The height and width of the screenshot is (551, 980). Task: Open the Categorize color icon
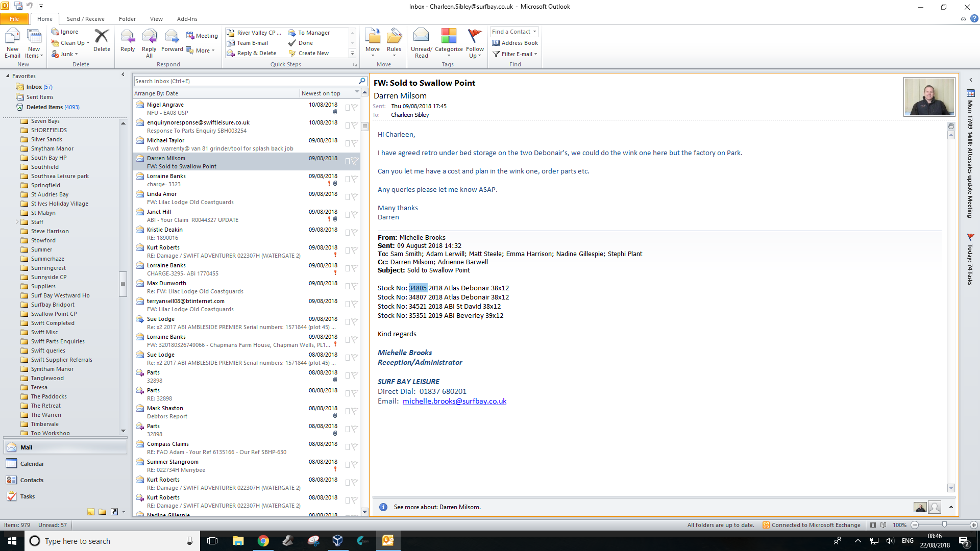(x=449, y=37)
